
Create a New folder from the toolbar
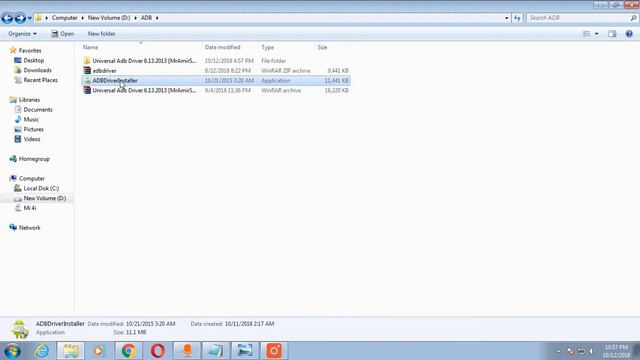[102, 34]
